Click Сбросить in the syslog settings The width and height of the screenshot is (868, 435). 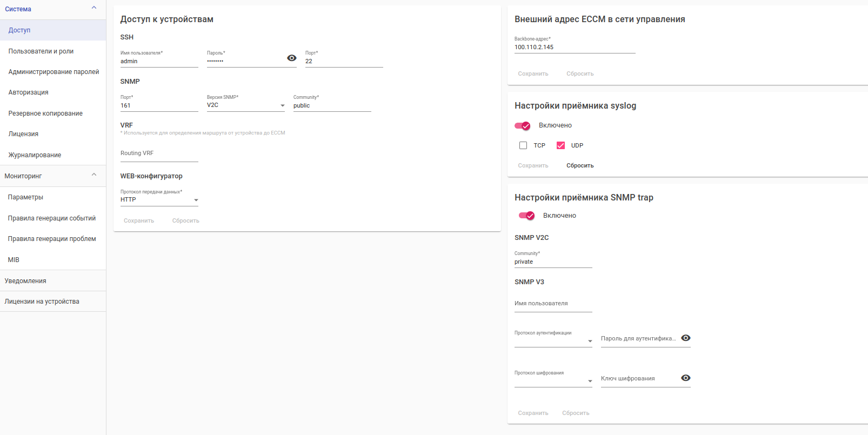[580, 166]
